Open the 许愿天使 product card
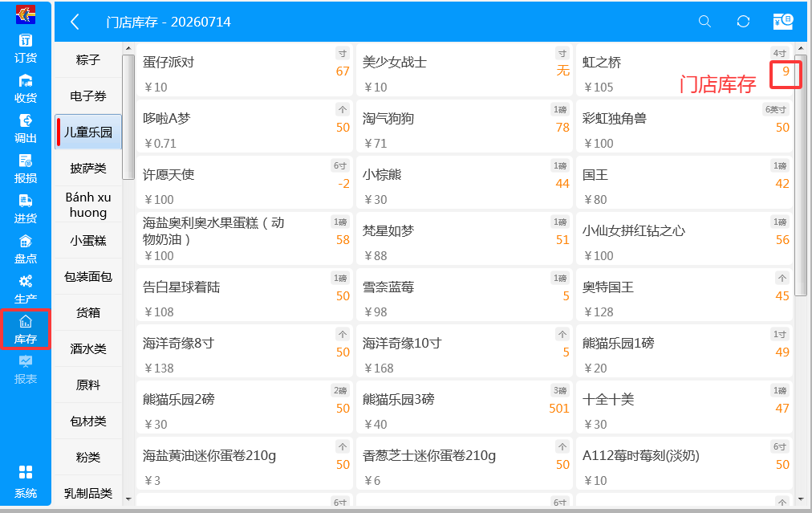Viewport: 812px width, 513px height. (x=245, y=183)
